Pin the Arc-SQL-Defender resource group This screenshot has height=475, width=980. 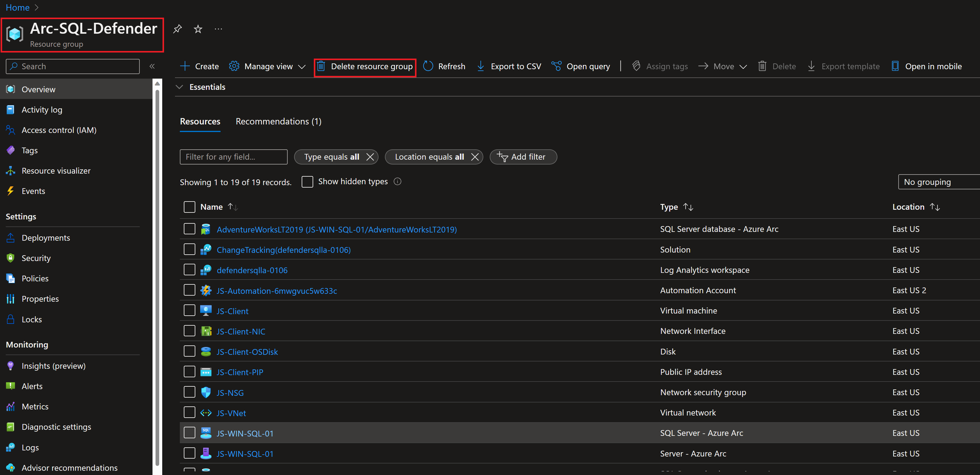(177, 29)
